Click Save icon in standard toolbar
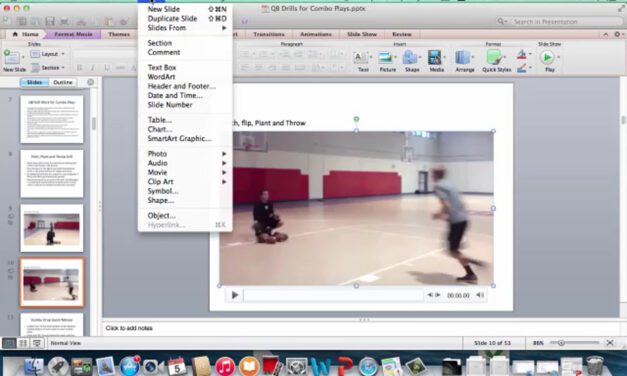The width and height of the screenshot is (627, 376). [50, 21]
